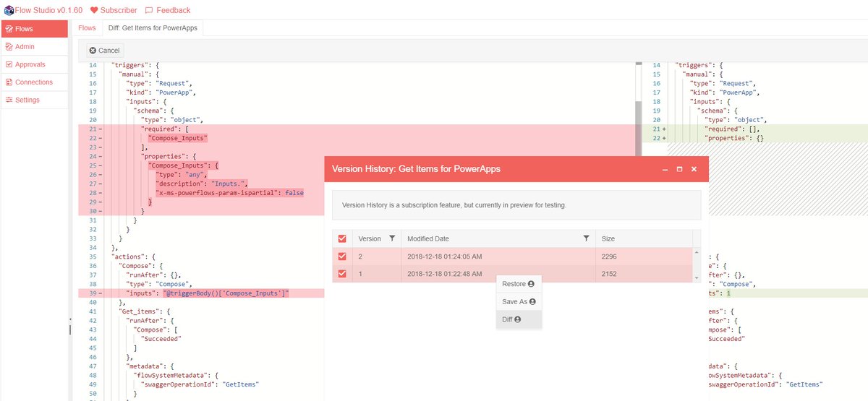Sort by the Version column header
Image resolution: width=868 pixels, height=401 pixels.
pos(370,238)
